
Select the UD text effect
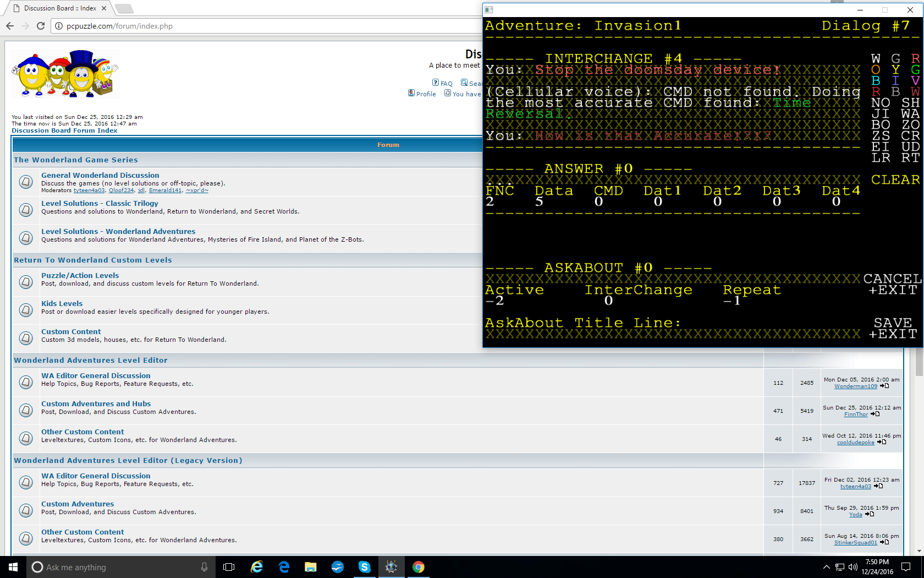(910, 146)
